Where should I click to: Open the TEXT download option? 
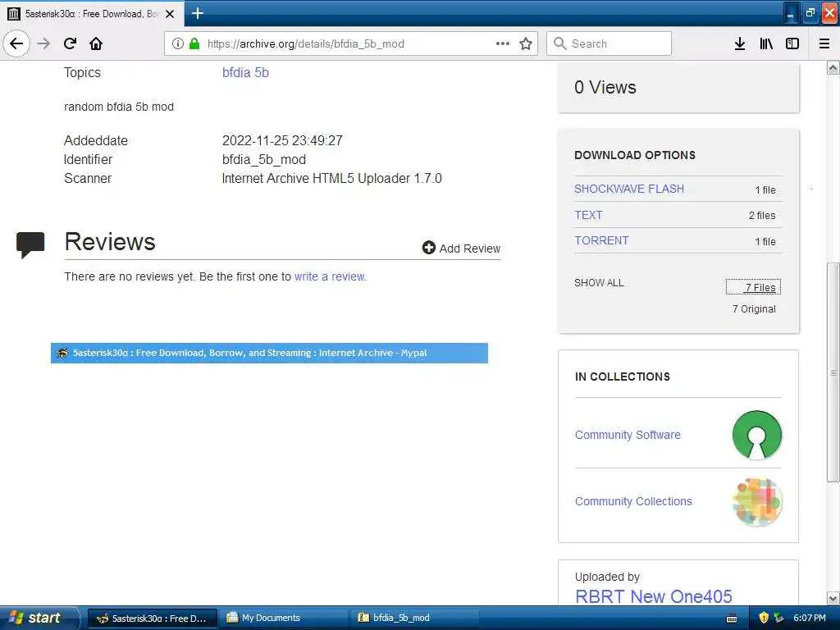[x=588, y=215]
